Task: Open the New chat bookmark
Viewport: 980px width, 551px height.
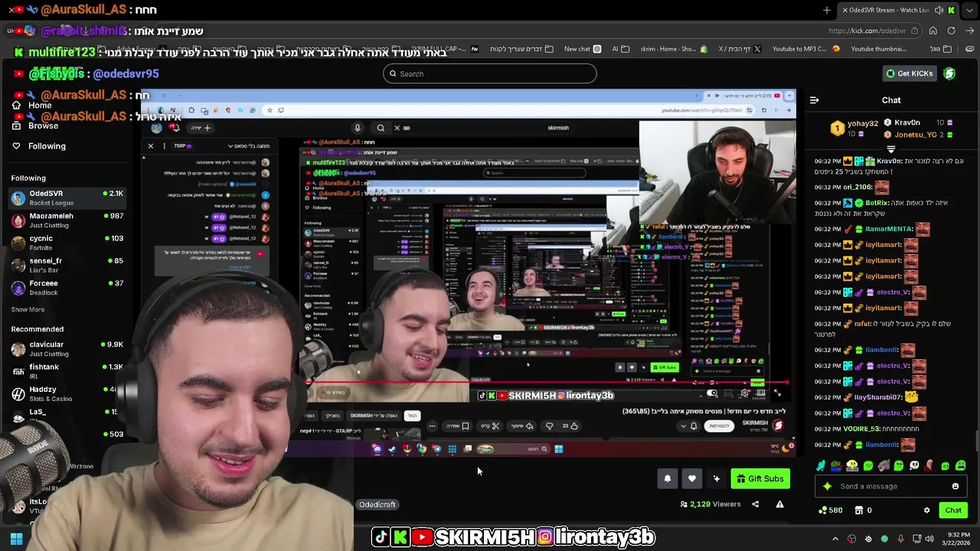Action: [x=582, y=49]
